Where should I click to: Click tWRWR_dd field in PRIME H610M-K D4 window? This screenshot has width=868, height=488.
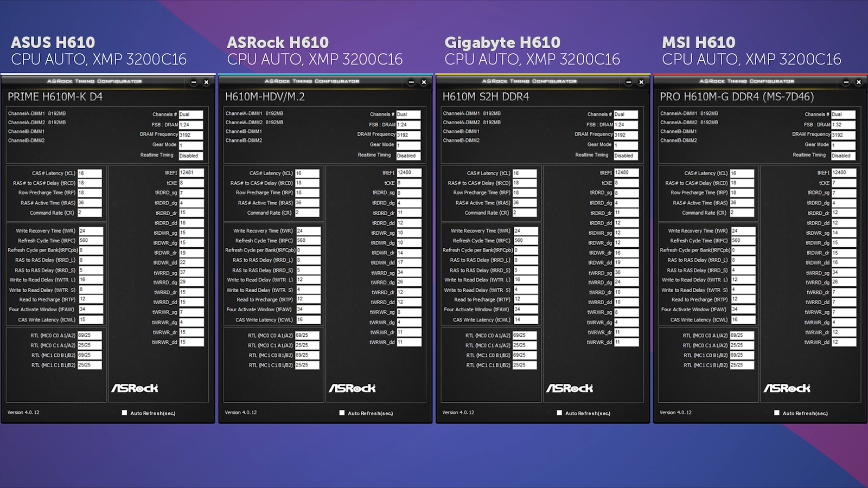coord(192,342)
